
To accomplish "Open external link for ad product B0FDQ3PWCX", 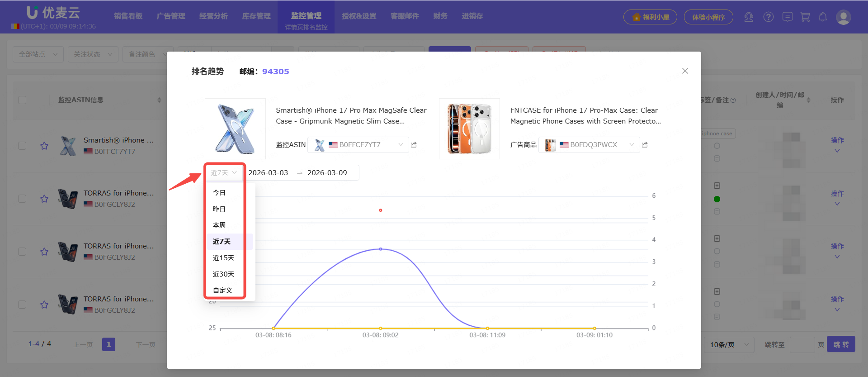I will coord(645,145).
